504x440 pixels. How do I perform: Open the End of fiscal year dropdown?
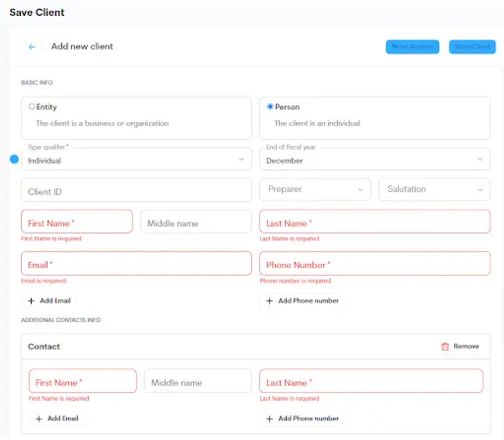480,159
